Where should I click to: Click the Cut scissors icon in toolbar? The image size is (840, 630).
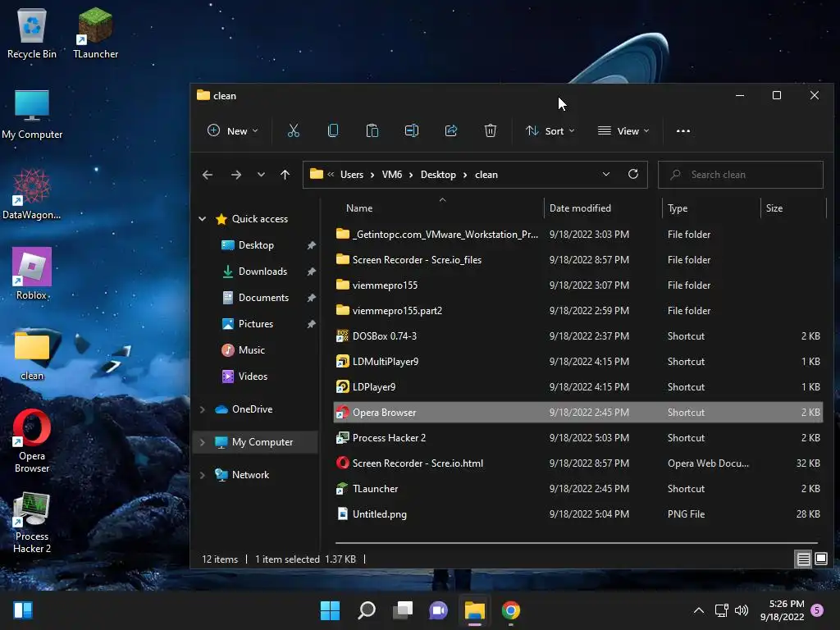[x=294, y=130]
